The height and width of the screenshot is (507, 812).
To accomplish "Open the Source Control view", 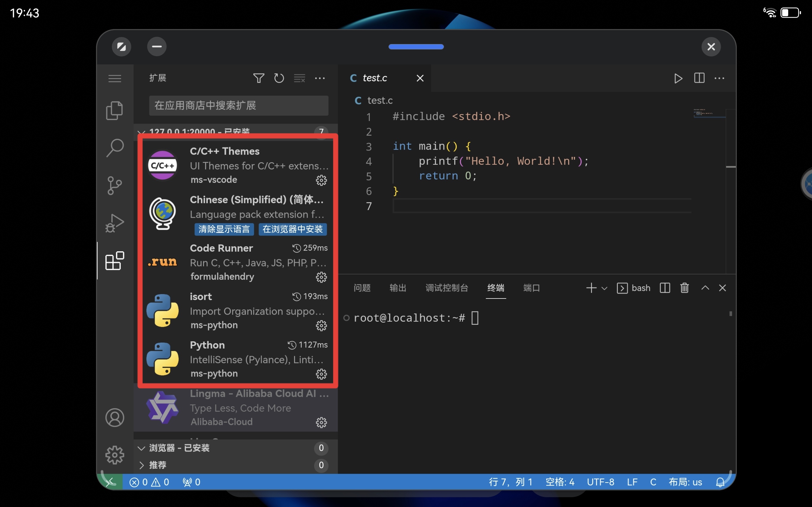I will click(115, 185).
